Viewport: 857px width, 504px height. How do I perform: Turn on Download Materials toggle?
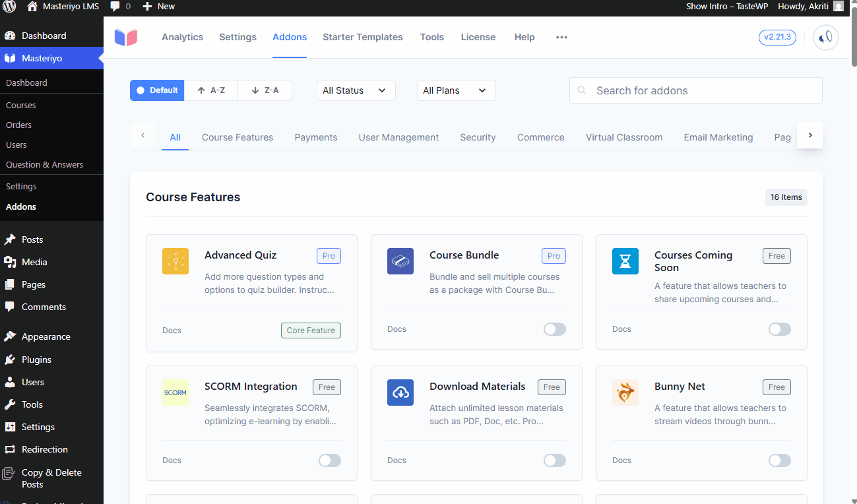555,460
